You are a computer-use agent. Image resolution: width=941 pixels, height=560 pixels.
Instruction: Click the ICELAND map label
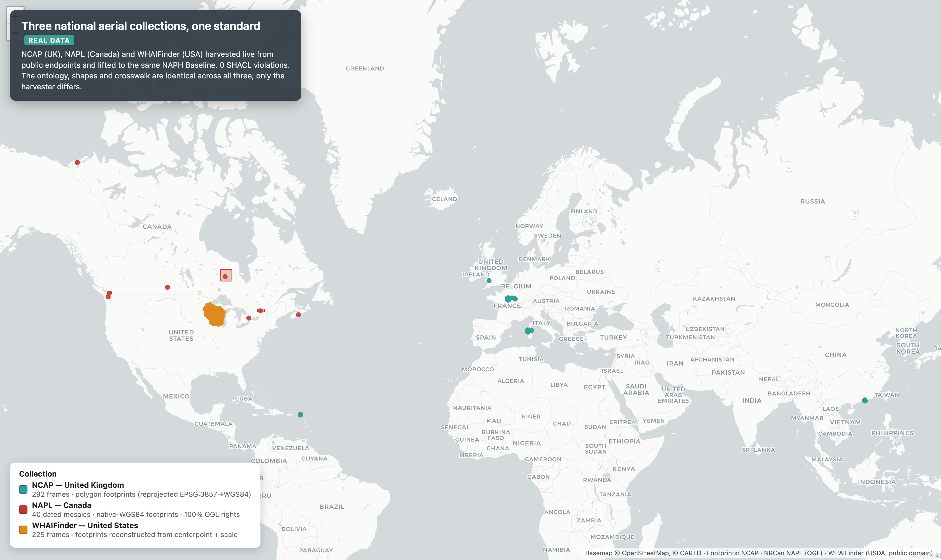point(444,199)
